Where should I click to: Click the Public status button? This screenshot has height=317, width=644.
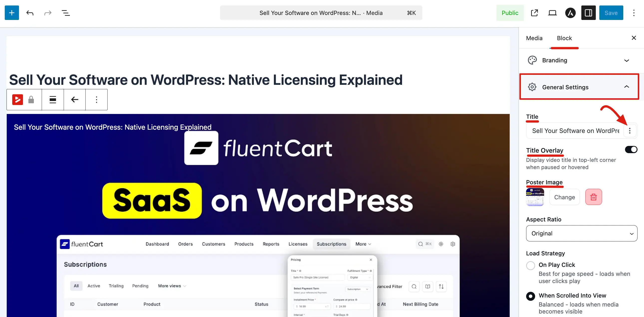click(x=510, y=13)
